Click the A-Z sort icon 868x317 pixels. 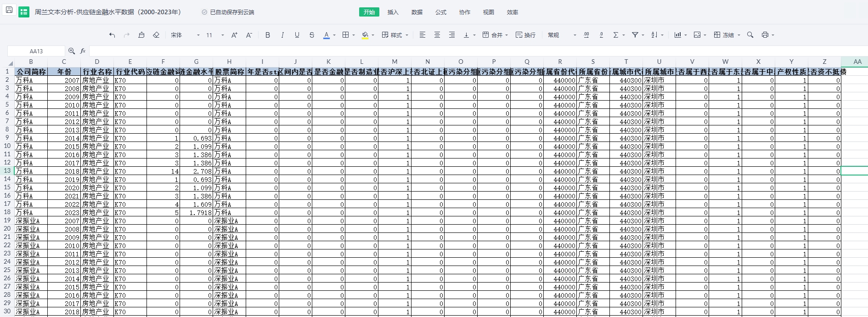654,35
